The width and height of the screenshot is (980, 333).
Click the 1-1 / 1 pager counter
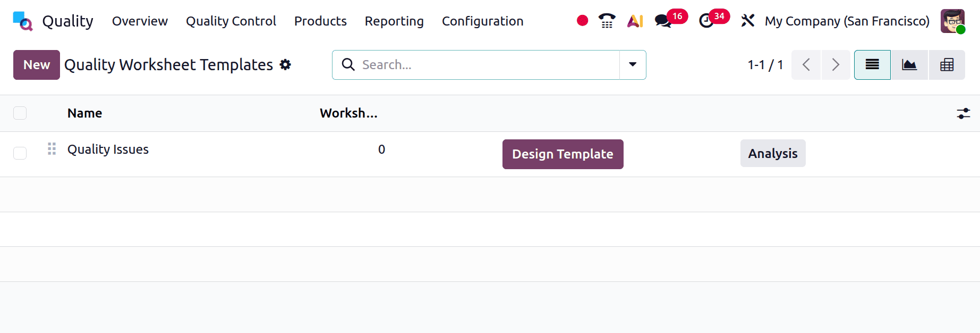[765, 65]
